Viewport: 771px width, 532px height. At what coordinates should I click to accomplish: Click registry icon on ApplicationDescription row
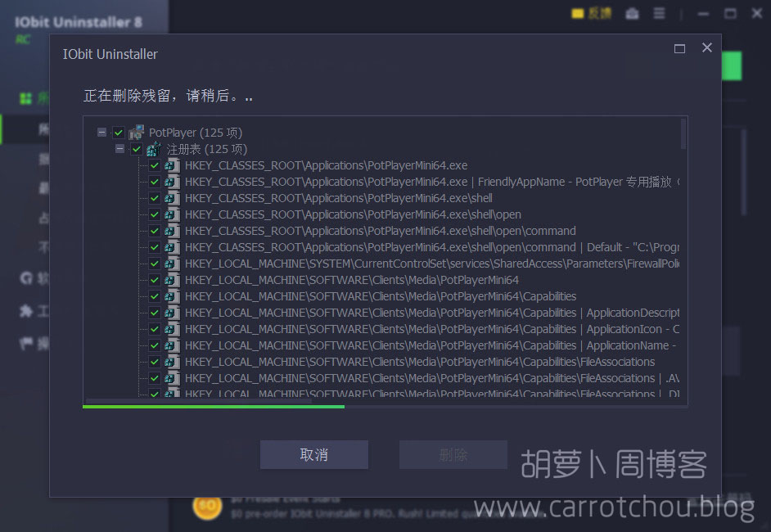(x=172, y=313)
